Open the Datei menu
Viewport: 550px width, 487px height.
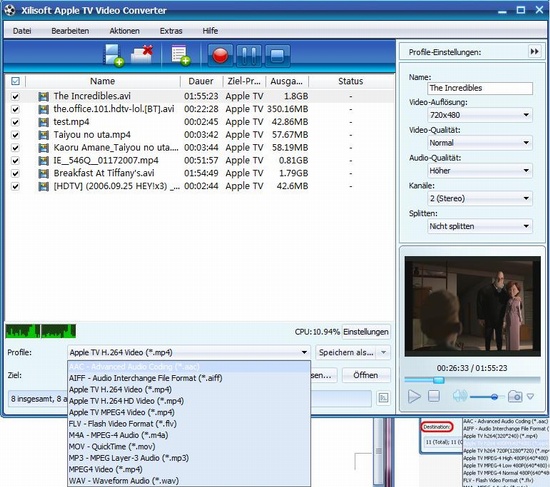coord(22,31)
